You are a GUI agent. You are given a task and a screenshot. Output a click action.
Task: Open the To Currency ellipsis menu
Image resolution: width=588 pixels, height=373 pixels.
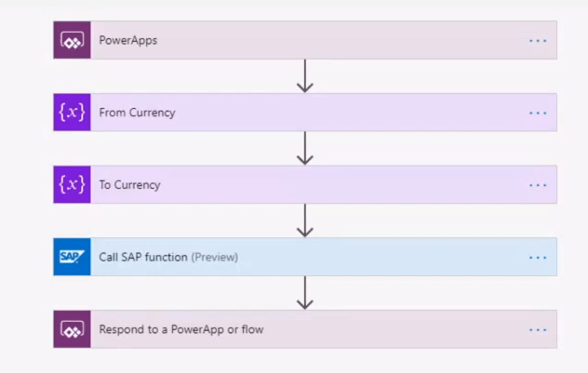[x=538, y=185]
